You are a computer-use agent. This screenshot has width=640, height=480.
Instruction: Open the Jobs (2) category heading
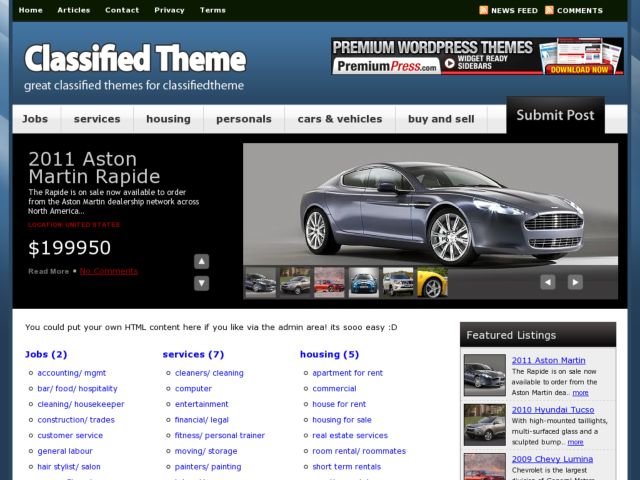[46, 354]
